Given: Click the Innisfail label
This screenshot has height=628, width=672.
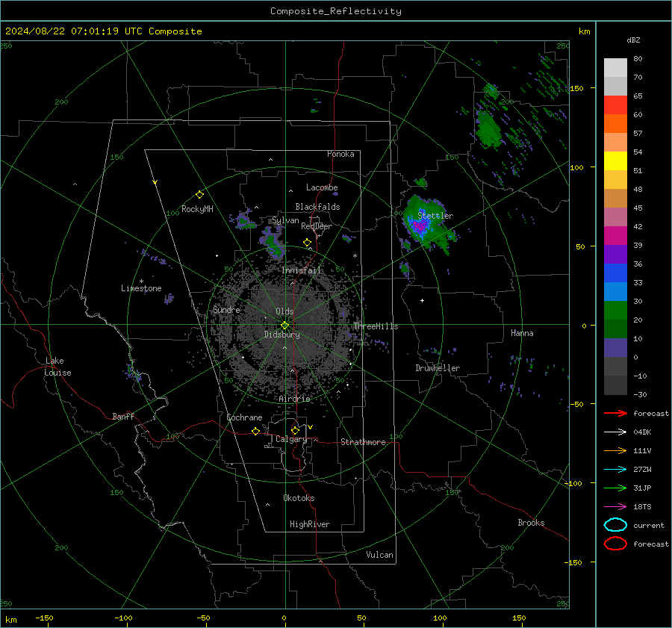Looking at the screenshot, I should 302,270.
